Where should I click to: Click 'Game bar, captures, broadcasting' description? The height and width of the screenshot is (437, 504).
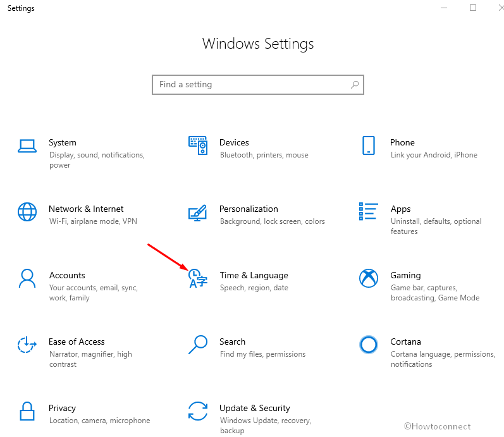point(435,293)
